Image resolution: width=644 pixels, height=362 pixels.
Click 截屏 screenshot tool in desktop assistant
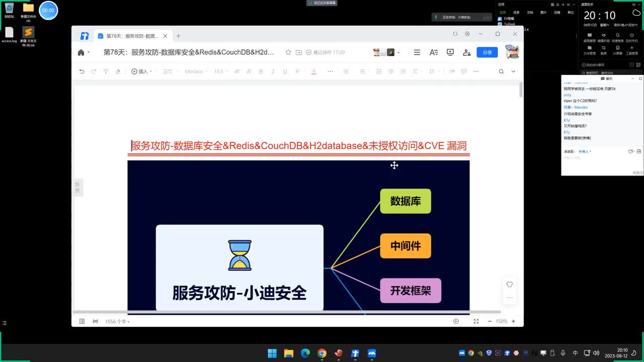(x=603, y=50)
